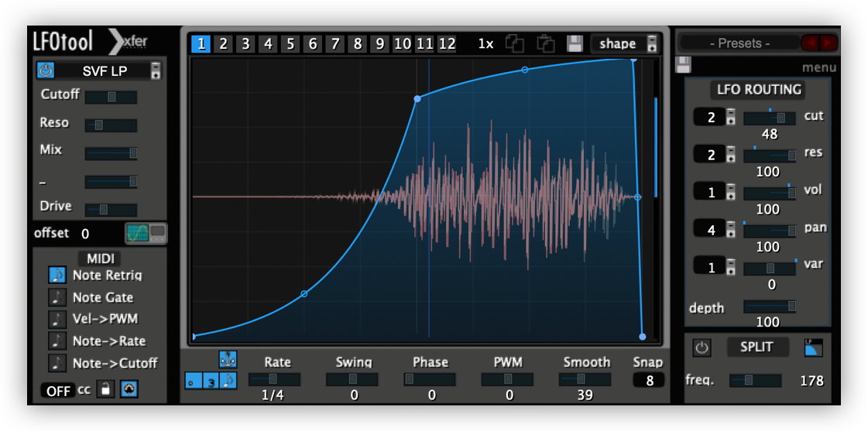Select LFO graph tab 10

click(x=403, y=43)
